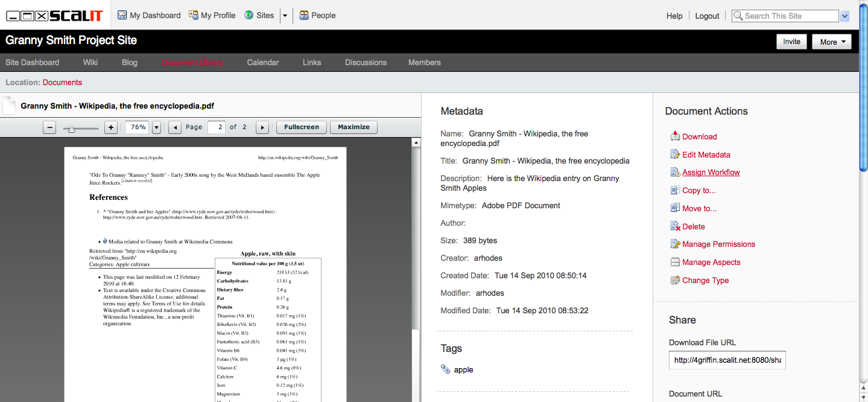Click the Delete document icon
This screenshot has width=868, height=402.
click(x=676, y=226)
